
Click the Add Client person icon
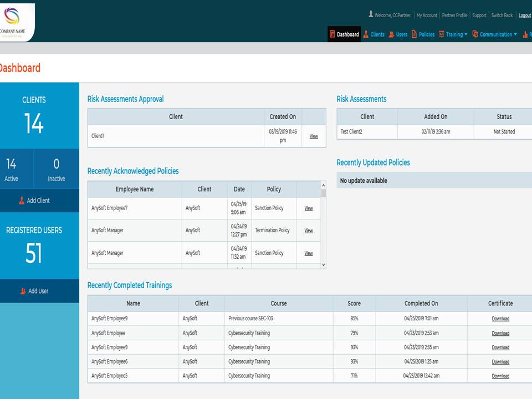point(22,201)
